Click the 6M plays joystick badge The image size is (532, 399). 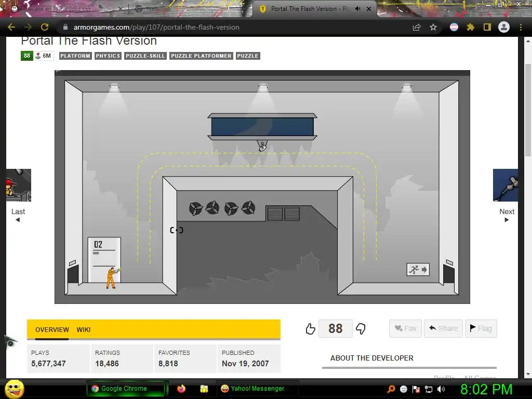coord(44,56)
